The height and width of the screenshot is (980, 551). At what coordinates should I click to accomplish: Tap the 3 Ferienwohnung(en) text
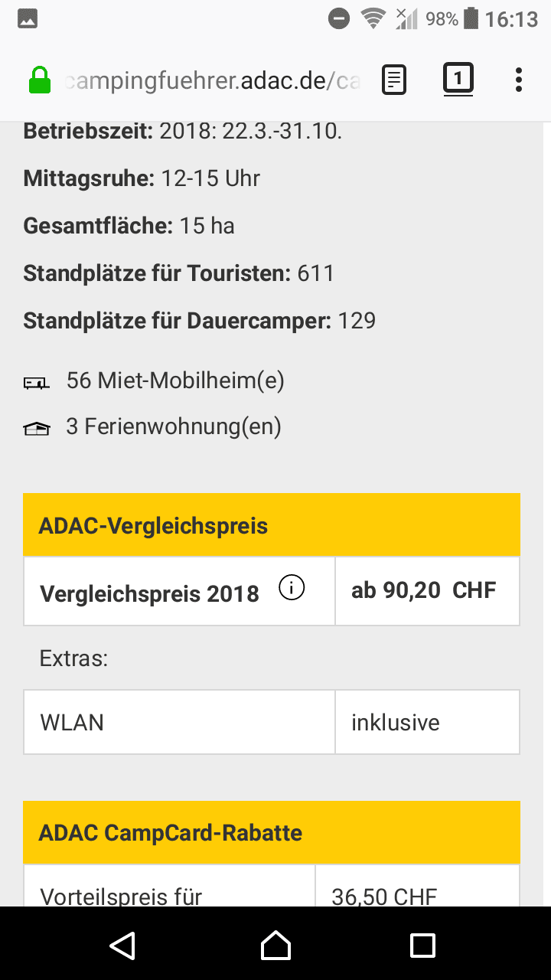(174, 426)
